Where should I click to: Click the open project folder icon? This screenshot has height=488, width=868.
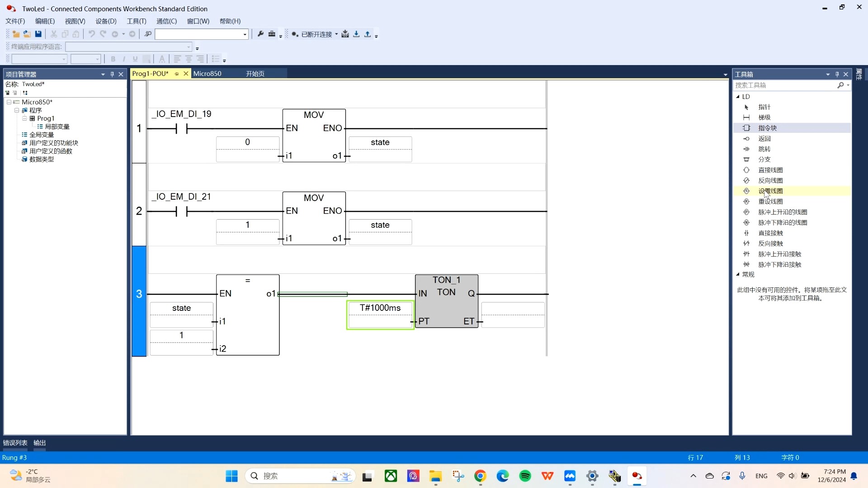click(x=27, y=34)
